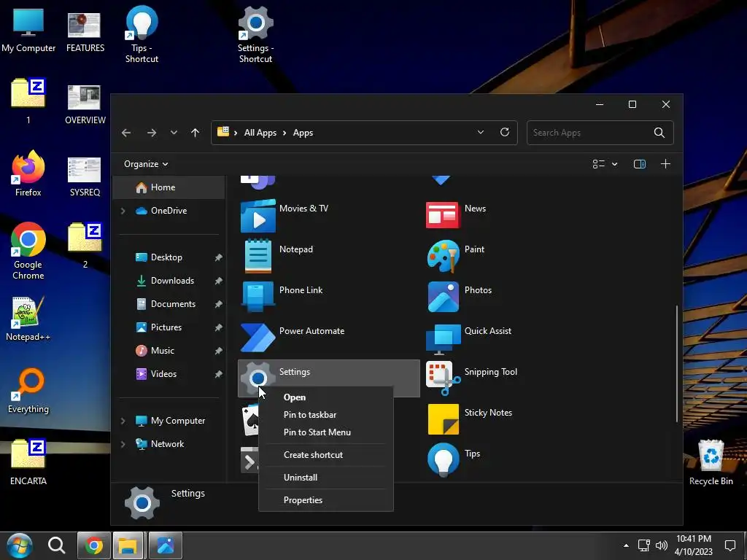Click the search magnifier in Search Apps
The width and height of the screenshot is (747, 560).
click(659, 133)
